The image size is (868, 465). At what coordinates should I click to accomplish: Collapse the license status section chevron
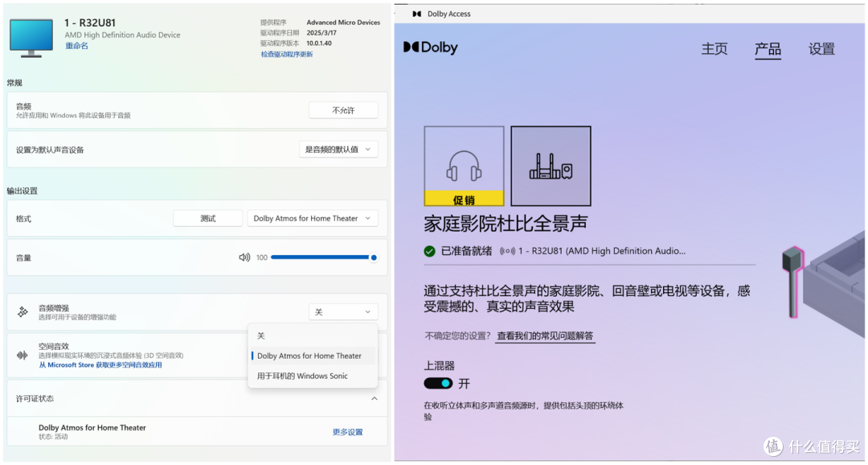pos(375,398)
